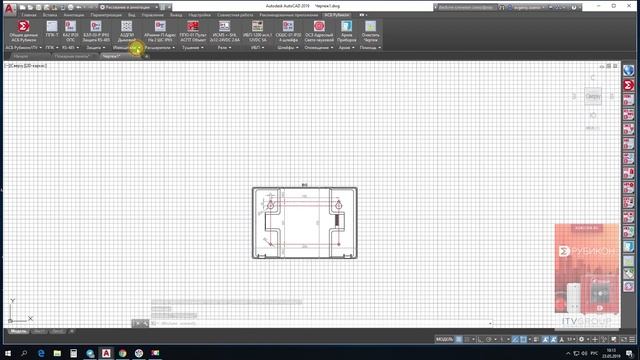640x360 pixels.
Task: Toggle Ortho mode in status bar
Action: pyautogui.click(x=480, y=340)
